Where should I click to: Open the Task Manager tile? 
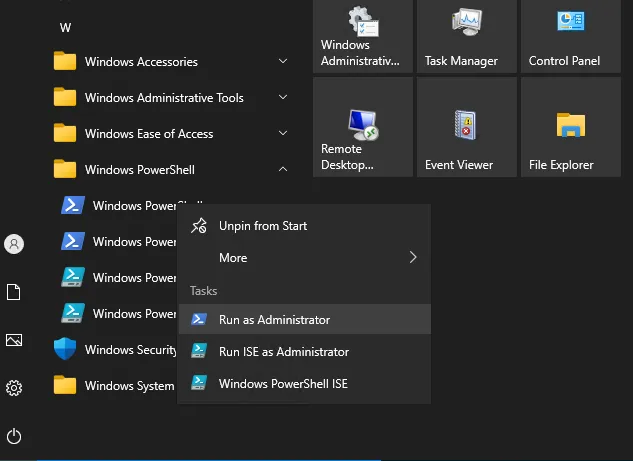tap(466, 38)
